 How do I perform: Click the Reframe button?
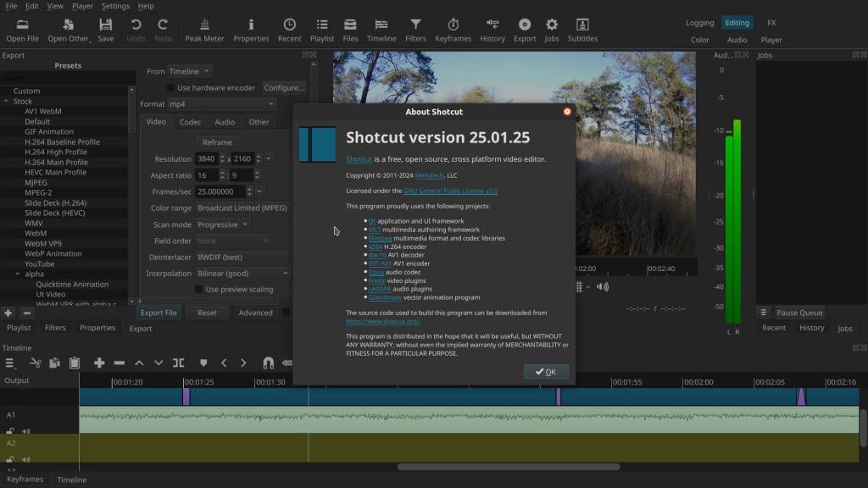(x=217, y=142)
